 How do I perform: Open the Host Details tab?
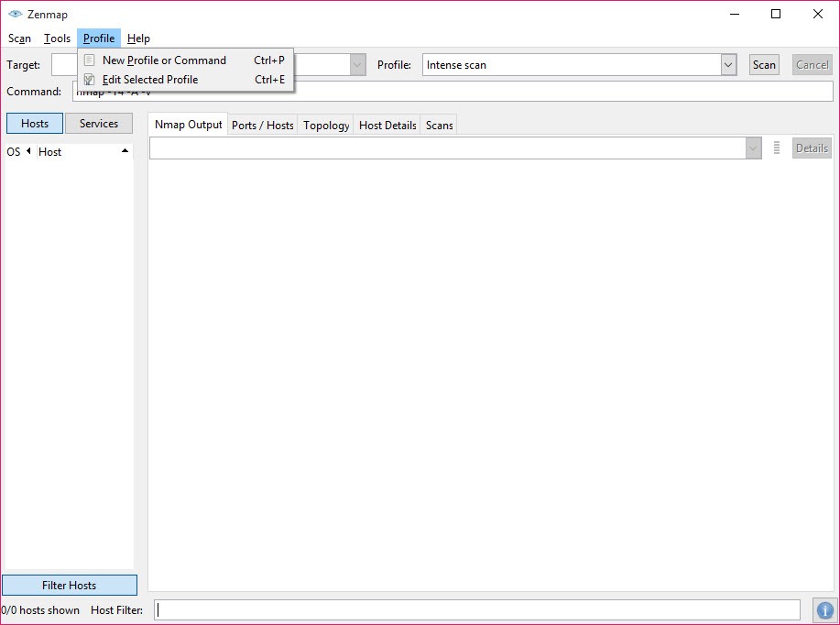point(387,126)
